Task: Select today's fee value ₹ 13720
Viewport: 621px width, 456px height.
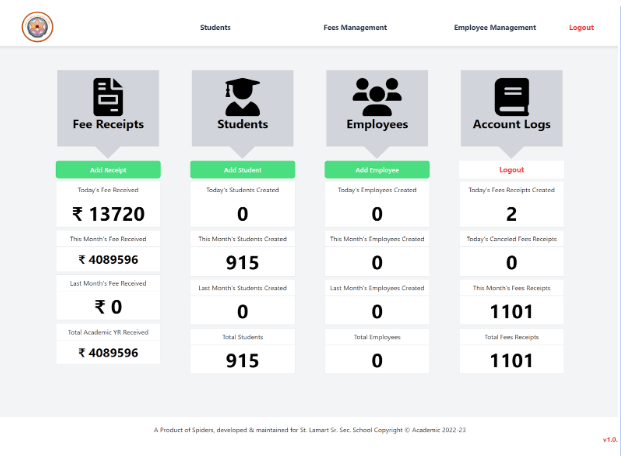Action: [x=108, y=214]
